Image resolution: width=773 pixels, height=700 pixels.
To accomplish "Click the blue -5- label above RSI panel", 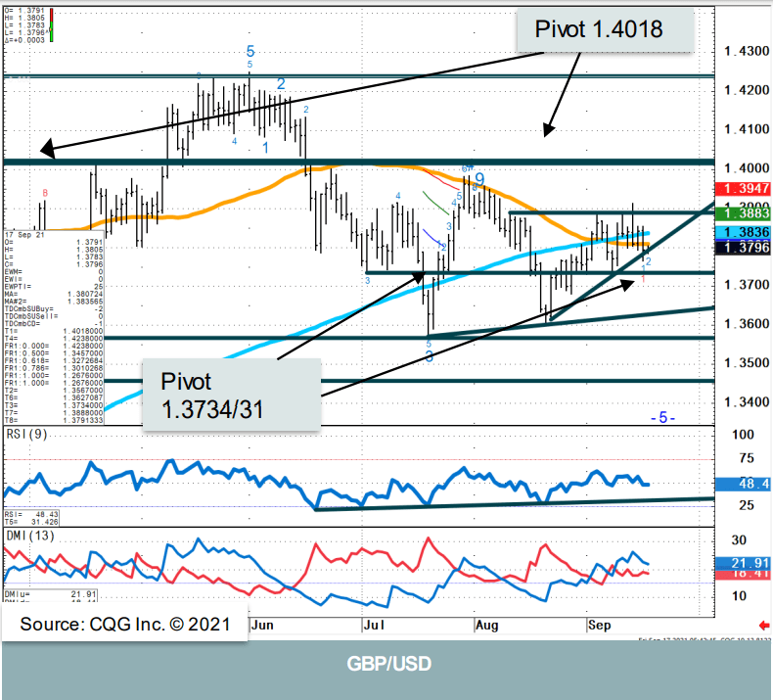I will click(x=662, y=417).
